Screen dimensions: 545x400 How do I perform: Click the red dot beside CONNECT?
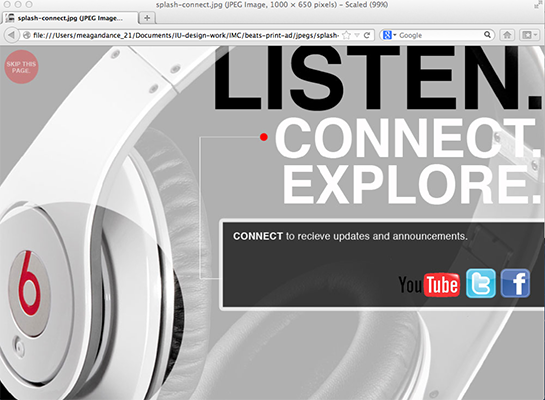pyautogui.click(x=264, y=137)
